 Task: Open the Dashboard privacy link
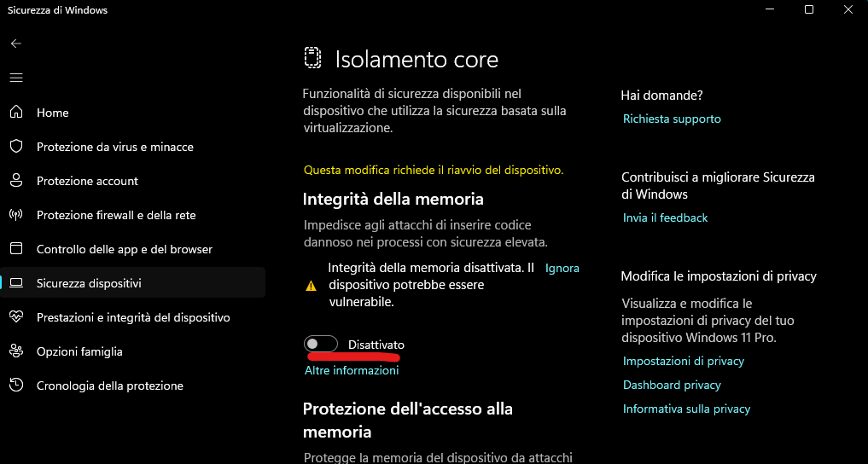click(672, 386)
